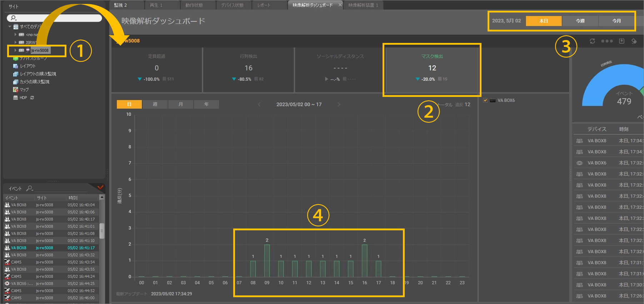Close the 映像解析ダッシュボード tab
Screen dimensions: 644x304
point(340,5)
